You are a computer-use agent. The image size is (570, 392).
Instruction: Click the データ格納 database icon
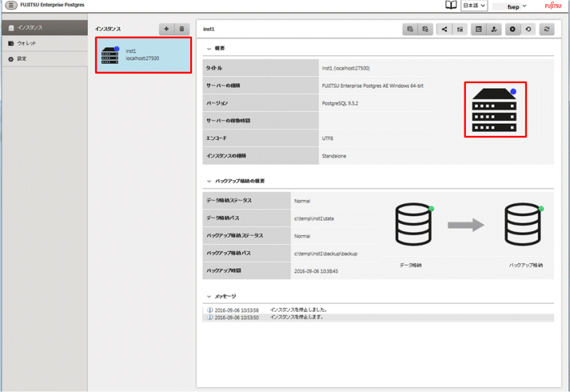click(x=414, y=224)
